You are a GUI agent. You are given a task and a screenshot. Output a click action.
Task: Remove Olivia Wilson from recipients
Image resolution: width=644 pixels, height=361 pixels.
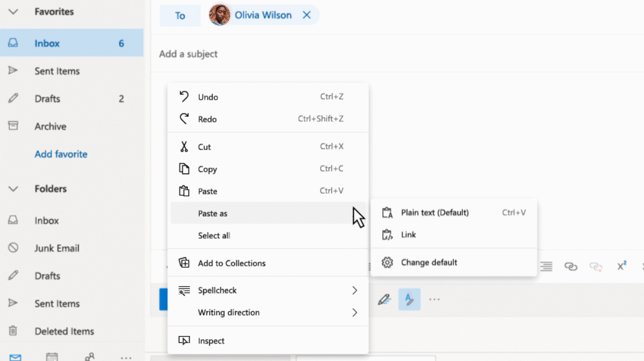[x=306, y=15]
